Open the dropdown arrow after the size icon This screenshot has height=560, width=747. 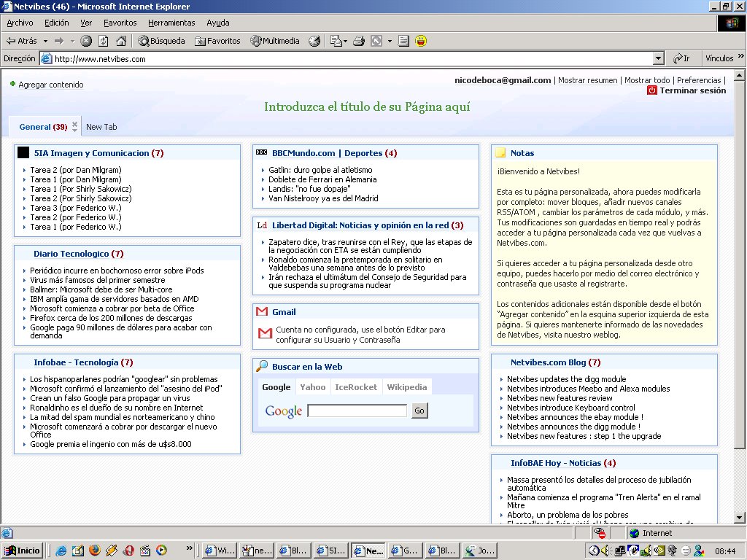(x=390, y=41)
